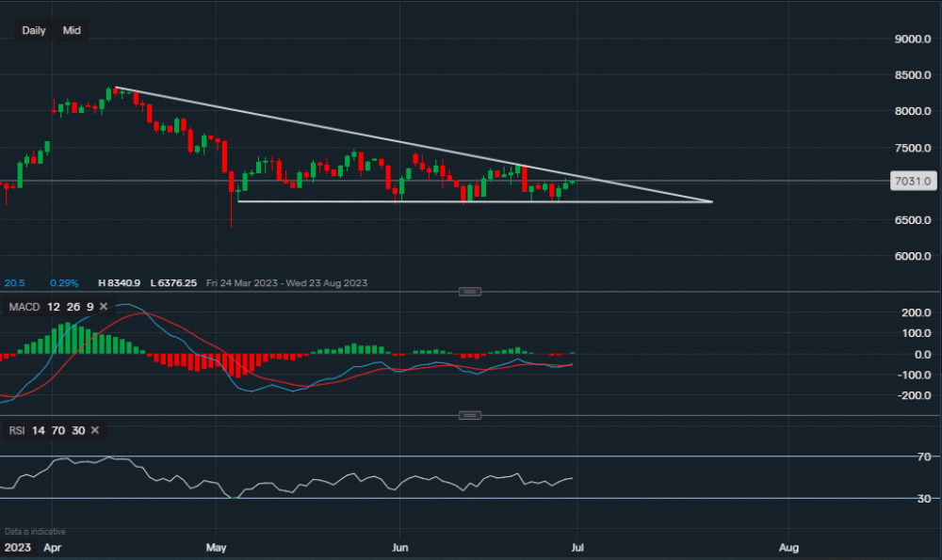942x560 pixels.
Task: Select the descending white trendline
Action: click(x=377, y=136)
